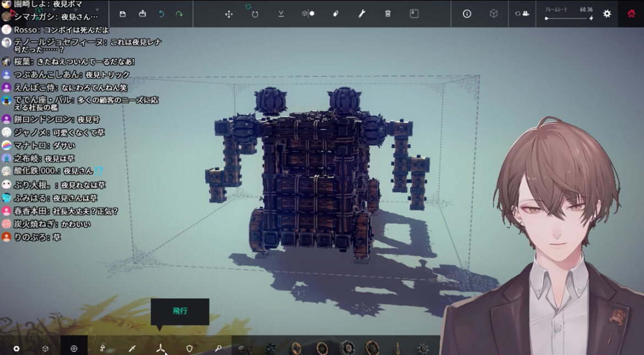Screen dimensions: 644x355
Task: Open the settings gear menu
Action: pyautogui.click(x=607, y=14)
